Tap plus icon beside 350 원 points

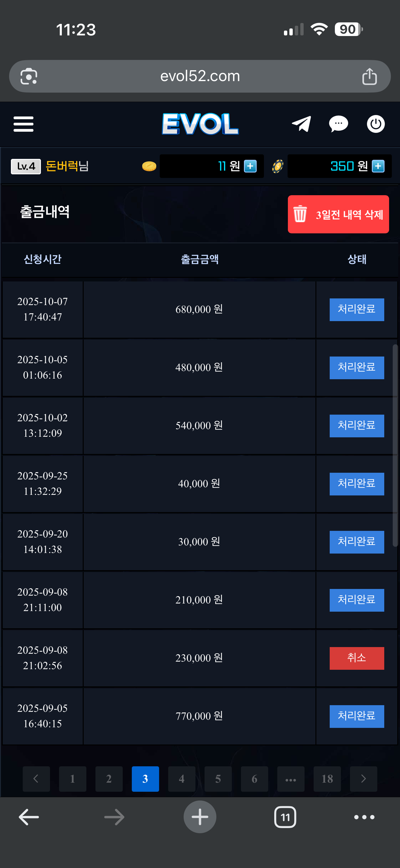[378, 166]
